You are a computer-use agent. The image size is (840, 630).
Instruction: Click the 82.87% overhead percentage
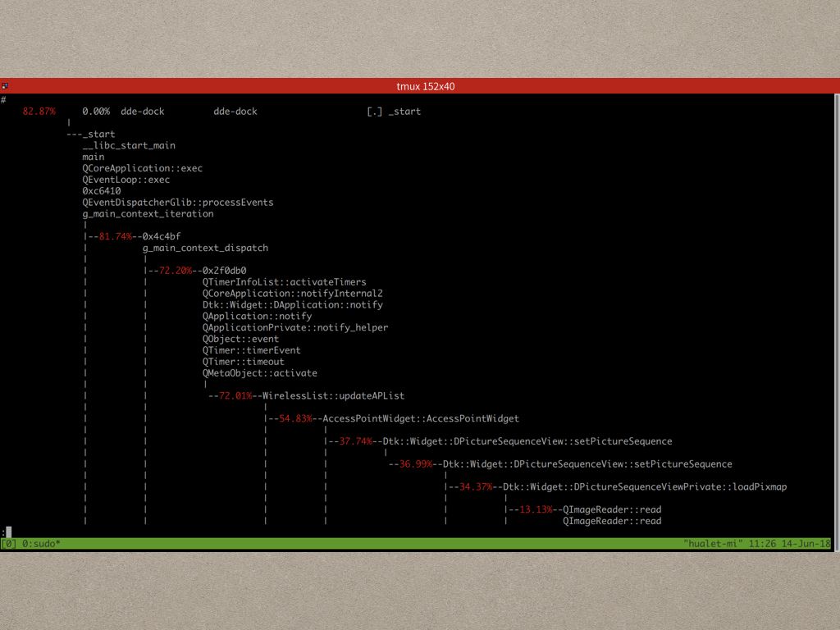[x=39, y=111]
